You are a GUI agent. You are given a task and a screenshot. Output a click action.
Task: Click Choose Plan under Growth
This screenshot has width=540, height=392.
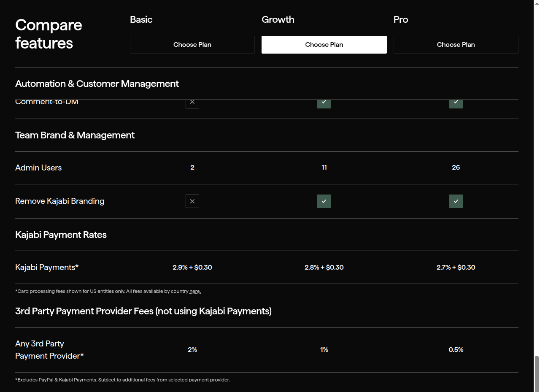[x=324, y=45]
